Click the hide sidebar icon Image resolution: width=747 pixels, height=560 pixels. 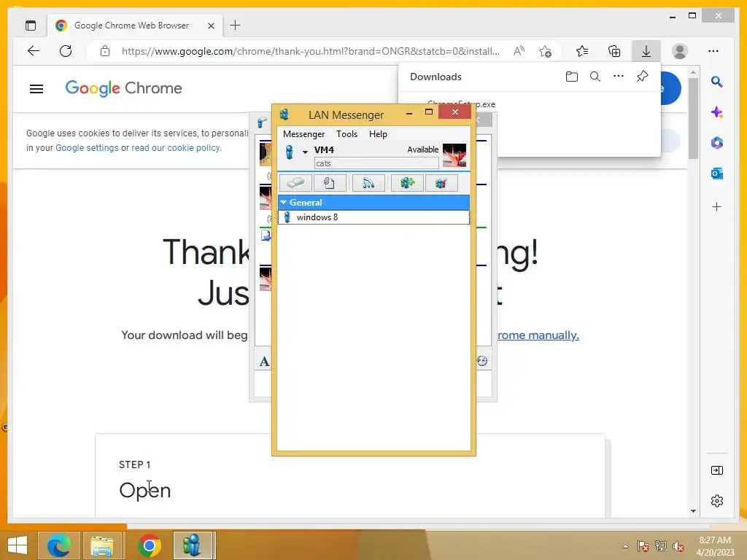coord(716,470)
